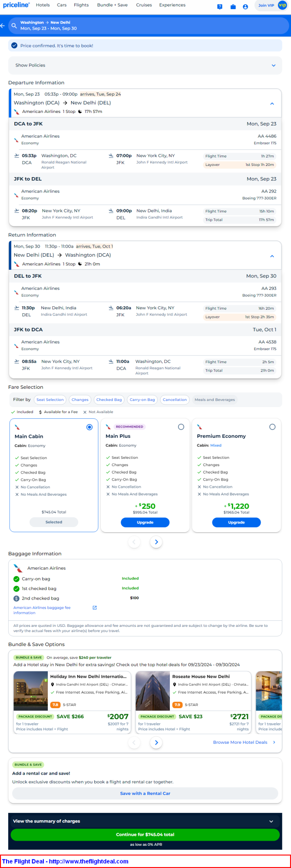Click the Holiday Inn $2007 package price
The width and height of the screenshot is (291, 868).
[x=118, y=717]
